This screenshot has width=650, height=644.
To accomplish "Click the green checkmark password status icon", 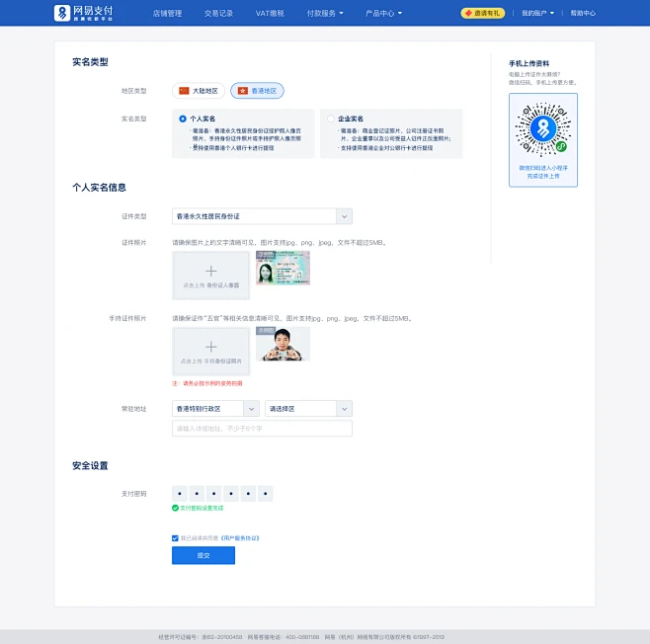I will pos(175,508).
